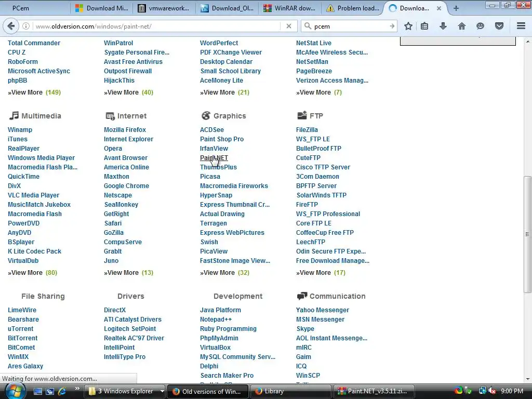Image resolution: width=532 pixels, height=399 pixels.
Task: Open the Macromedia Fireworks link
Action: [x=234, y=185]
